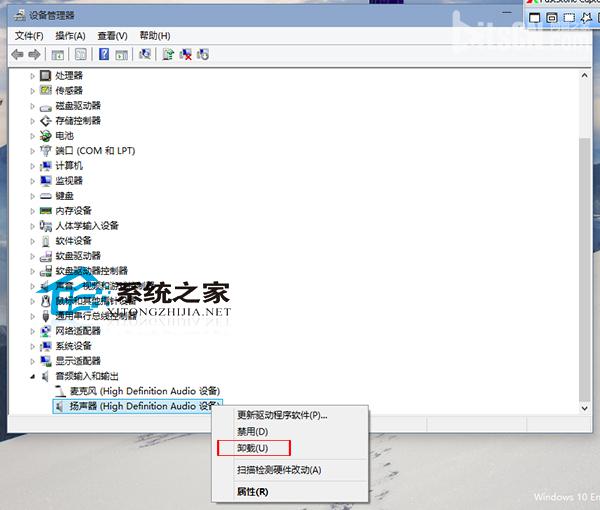Expand the 内存设备 node arrow
Viewport: 600px width, 510px height.
tap(33, 211)
